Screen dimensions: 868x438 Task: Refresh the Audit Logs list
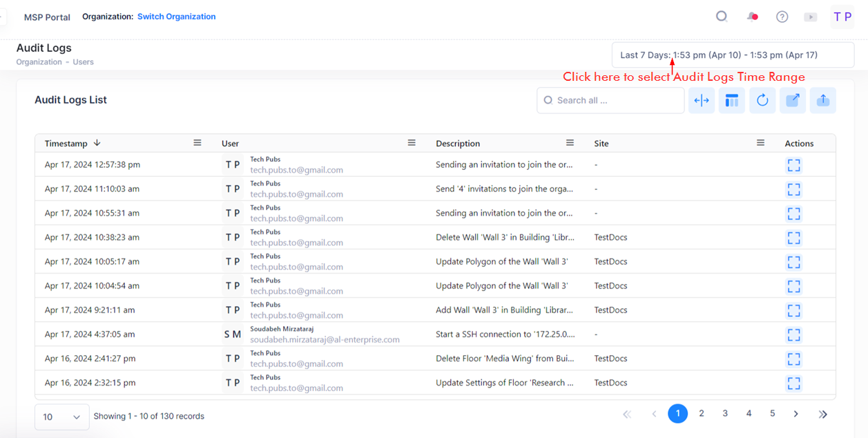pyautogui.click(x=762, y=101)
